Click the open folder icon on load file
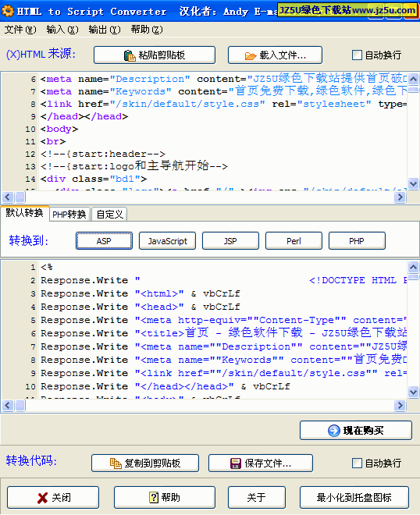The height and width of the screenshot is (515, 420). 251,56
